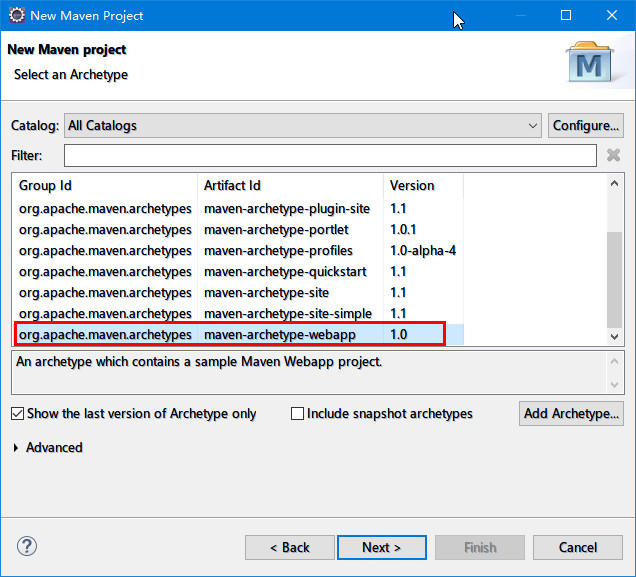This screenshot has width=636, height=577.
Task: Click the archetype description text
Action: [x=199, y=362]
